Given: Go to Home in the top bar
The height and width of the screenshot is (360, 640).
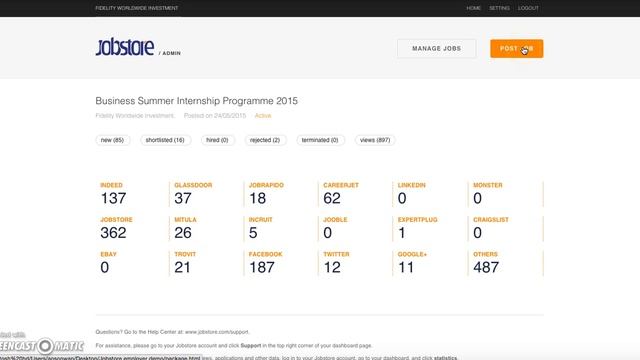Looking at the screenshot, I should coord(473,8).
